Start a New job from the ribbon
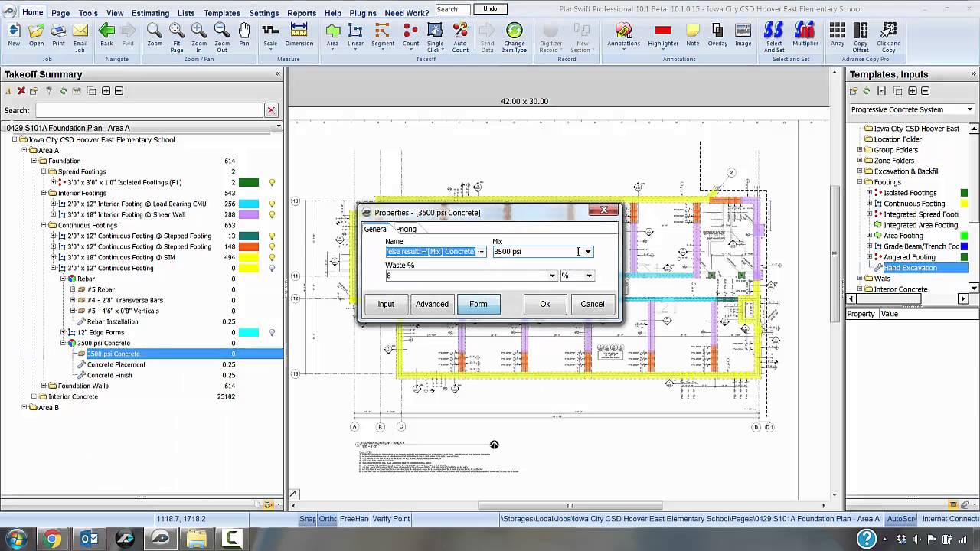 pos(14,34)
